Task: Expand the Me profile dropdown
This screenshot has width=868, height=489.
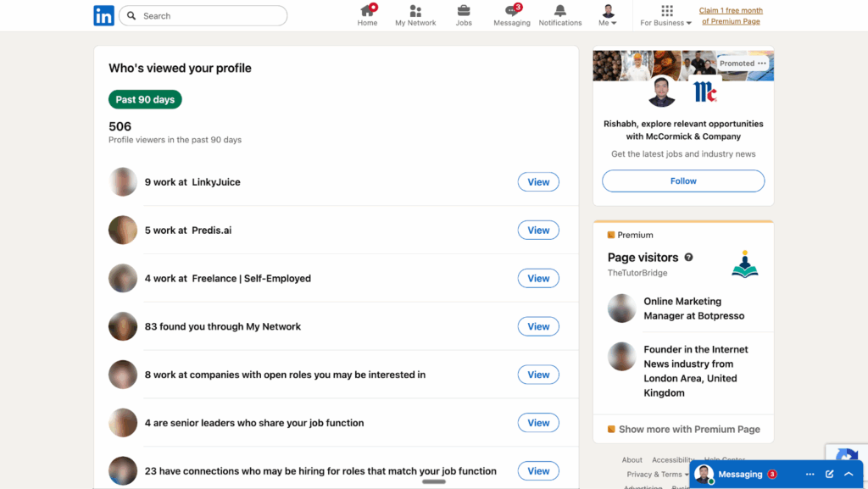Action: click(608, 15)
